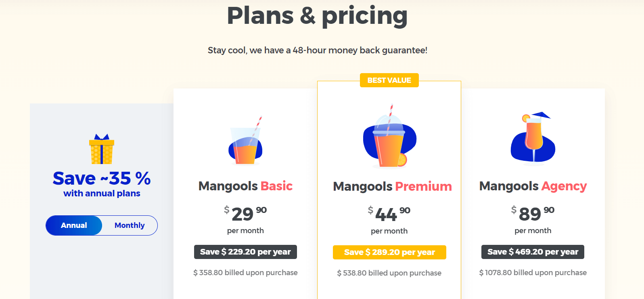Click the Mangools Agency cocktail glass icon
The width and height of the screenshot is (644, 299).
click(533, 139)
